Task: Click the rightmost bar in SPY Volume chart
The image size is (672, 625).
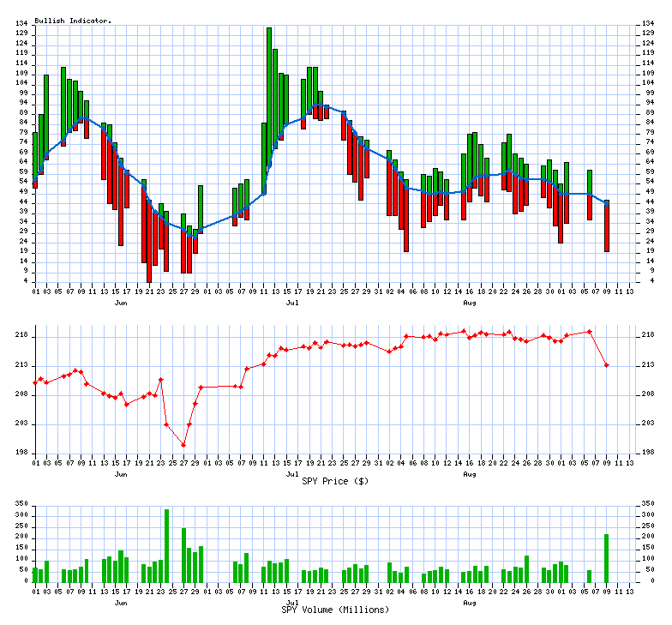Action: [x=606, y=557]
